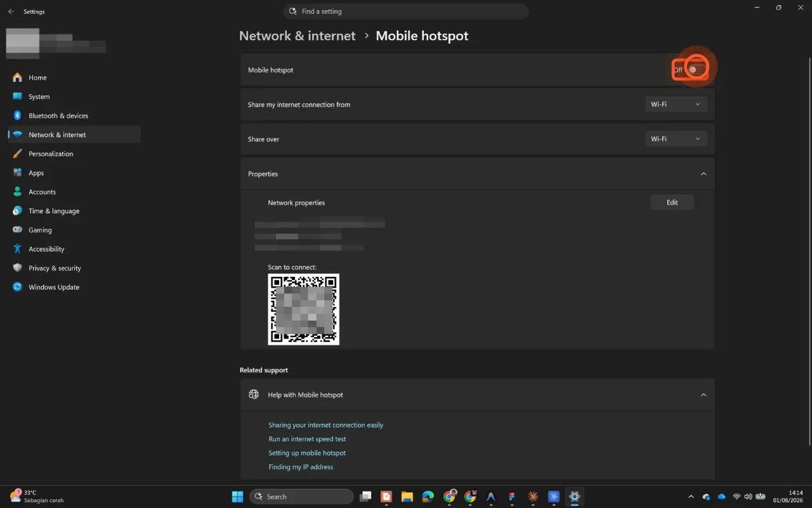
Task: Click the Time & language globe icon
Action: [x=17, y=211]
